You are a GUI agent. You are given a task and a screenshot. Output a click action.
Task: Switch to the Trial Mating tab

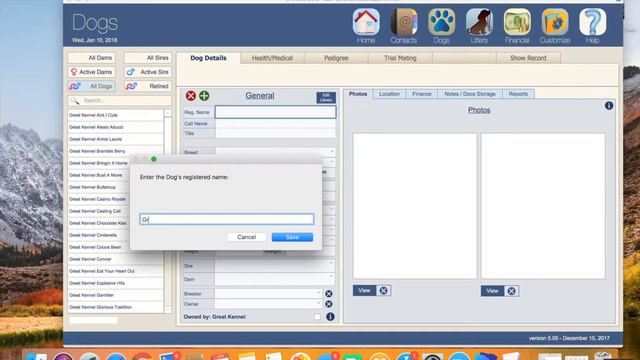(x=400, y=58)
